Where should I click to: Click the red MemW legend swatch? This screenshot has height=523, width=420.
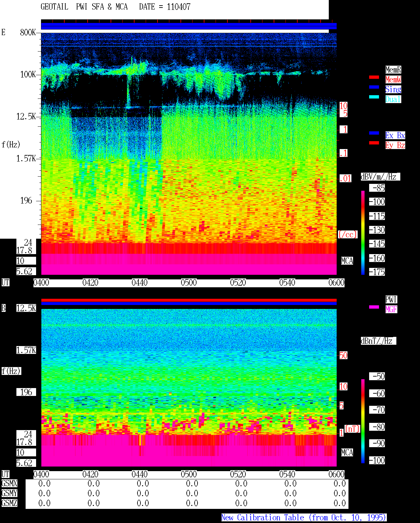click(374, 77)
